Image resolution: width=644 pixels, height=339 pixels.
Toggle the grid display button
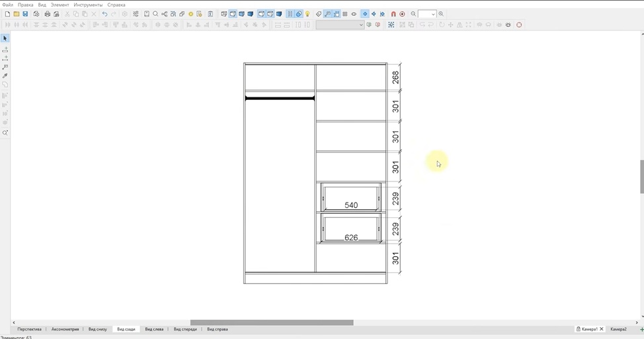point(344,14)
